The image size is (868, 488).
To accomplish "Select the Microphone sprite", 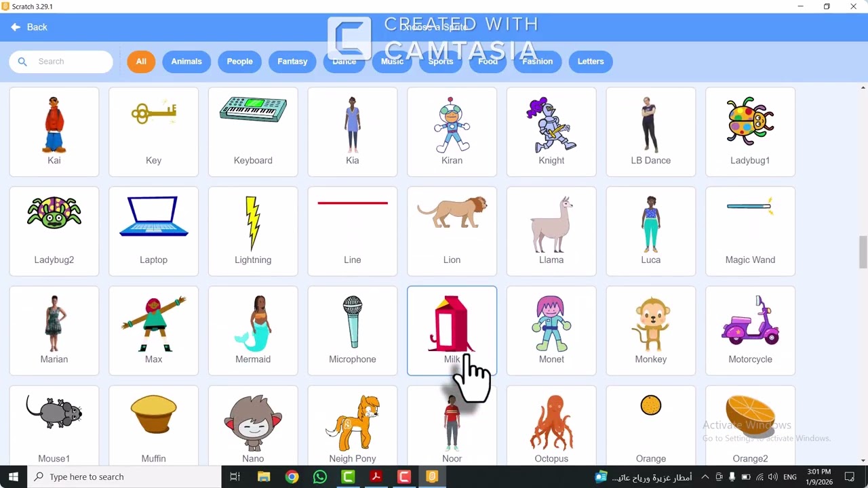I will 353,331.
